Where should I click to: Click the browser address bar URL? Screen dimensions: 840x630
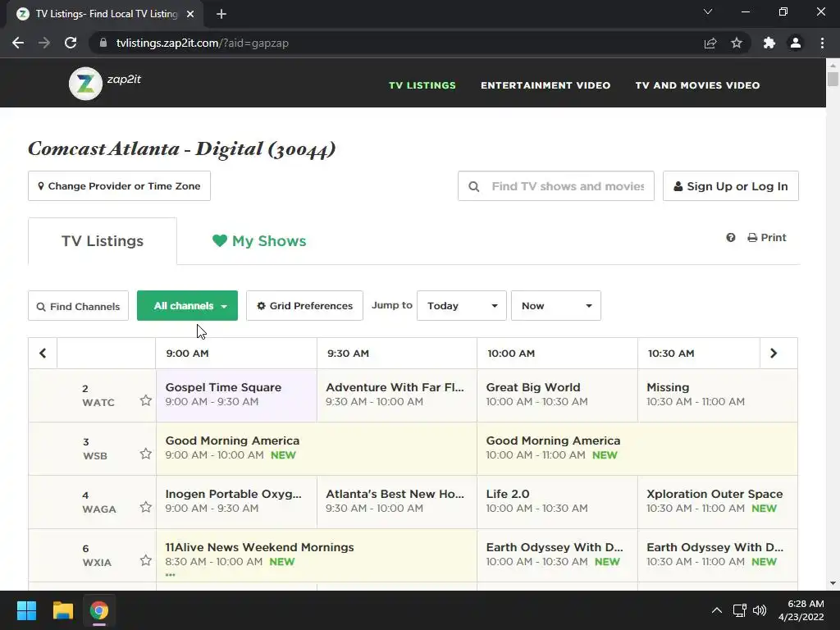203,43
